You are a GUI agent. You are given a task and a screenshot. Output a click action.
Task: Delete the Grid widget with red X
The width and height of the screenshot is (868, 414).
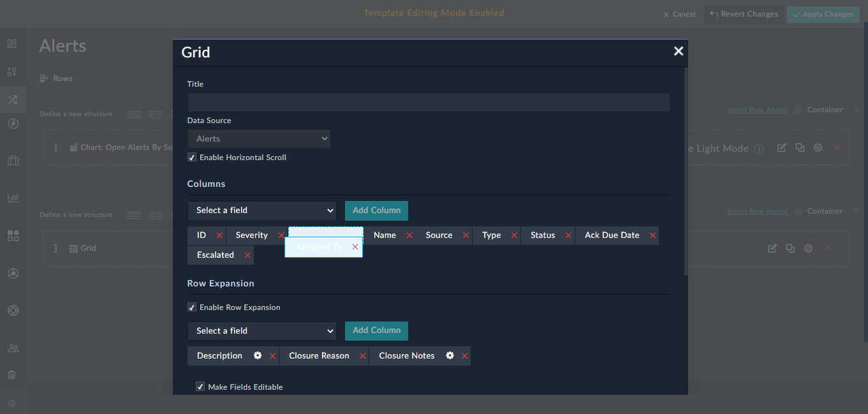[828, 248]
